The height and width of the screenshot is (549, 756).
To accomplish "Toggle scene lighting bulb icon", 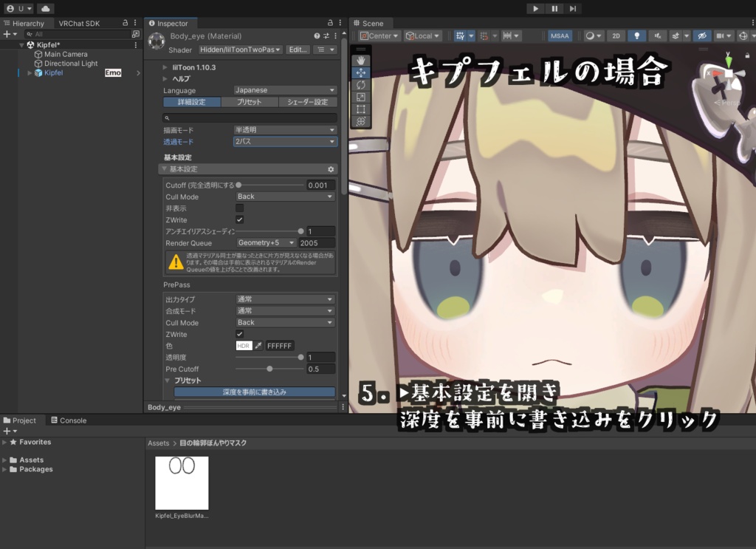I will tap(637, 35).
